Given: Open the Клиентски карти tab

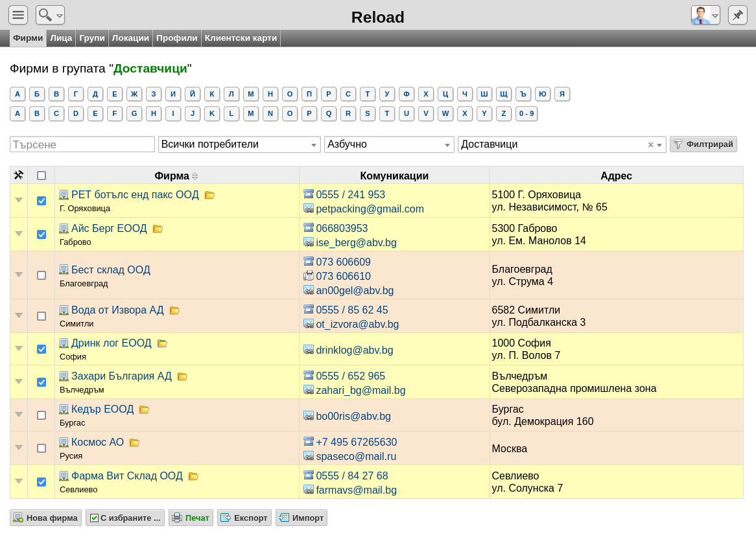Looking at the screenshot, I should click(241, 38).
